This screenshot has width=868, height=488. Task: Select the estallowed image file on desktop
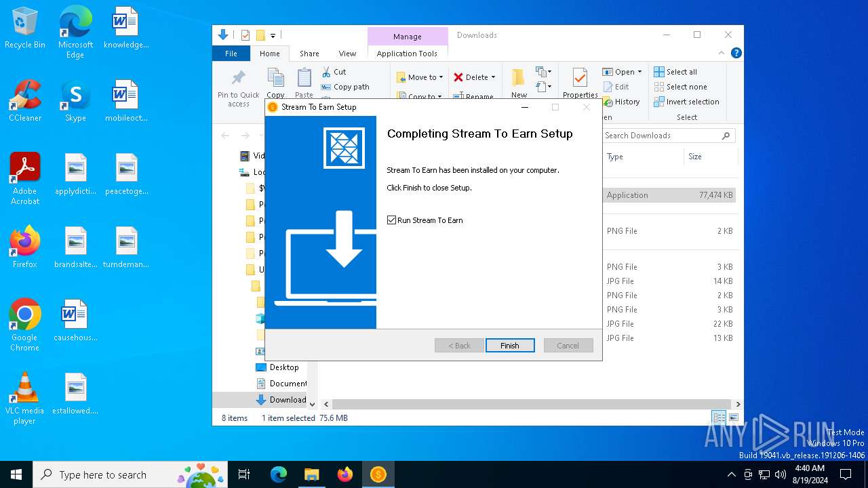pyautogui.click(x=75, y=394)
